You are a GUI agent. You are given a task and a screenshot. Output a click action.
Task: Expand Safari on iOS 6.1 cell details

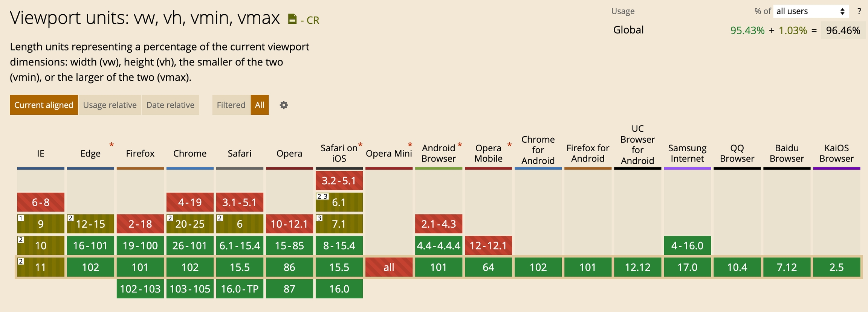tap(339, 202)
